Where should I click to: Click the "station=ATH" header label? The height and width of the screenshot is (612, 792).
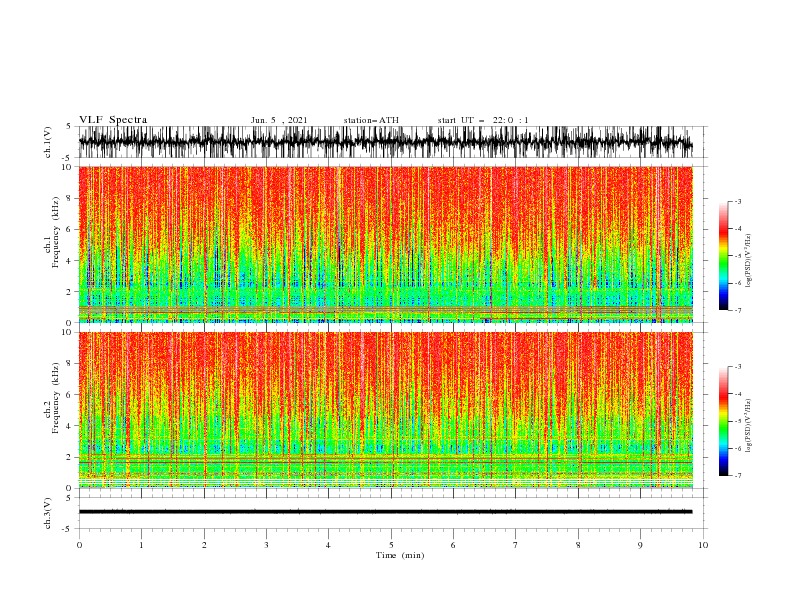(x=371, y=120)
